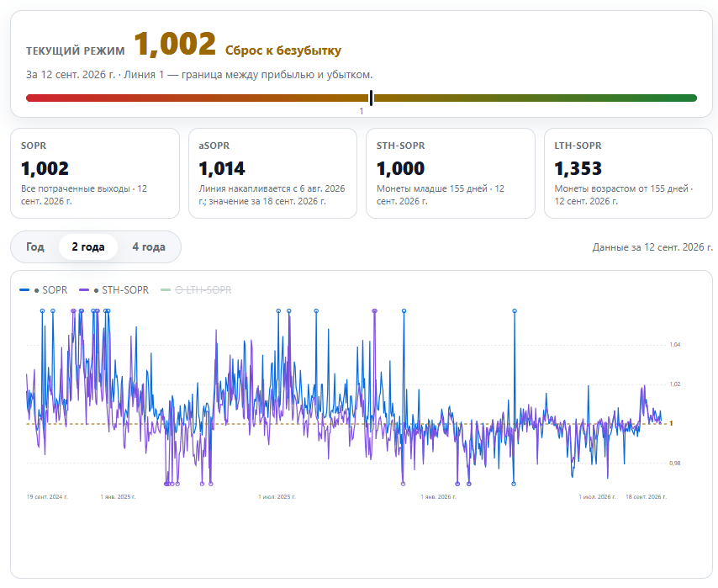
Task: Hide the STH-SOPR series via the chart legend
Action: point(114,290)
